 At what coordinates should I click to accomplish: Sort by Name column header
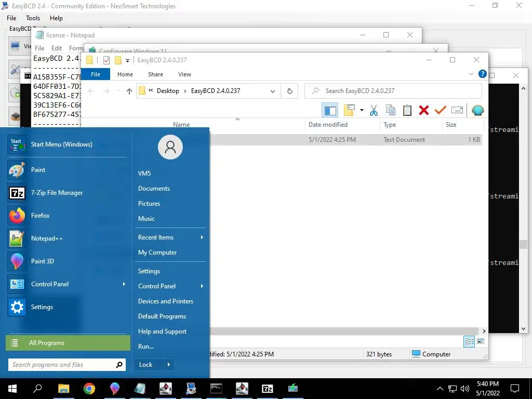[181, 125]
